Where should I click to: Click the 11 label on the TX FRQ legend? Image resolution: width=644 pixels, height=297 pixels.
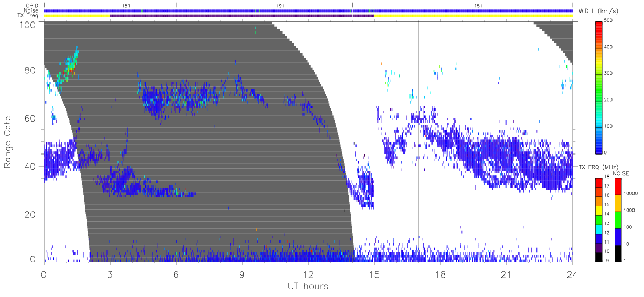pyautogui.click(x=607, y=242)
